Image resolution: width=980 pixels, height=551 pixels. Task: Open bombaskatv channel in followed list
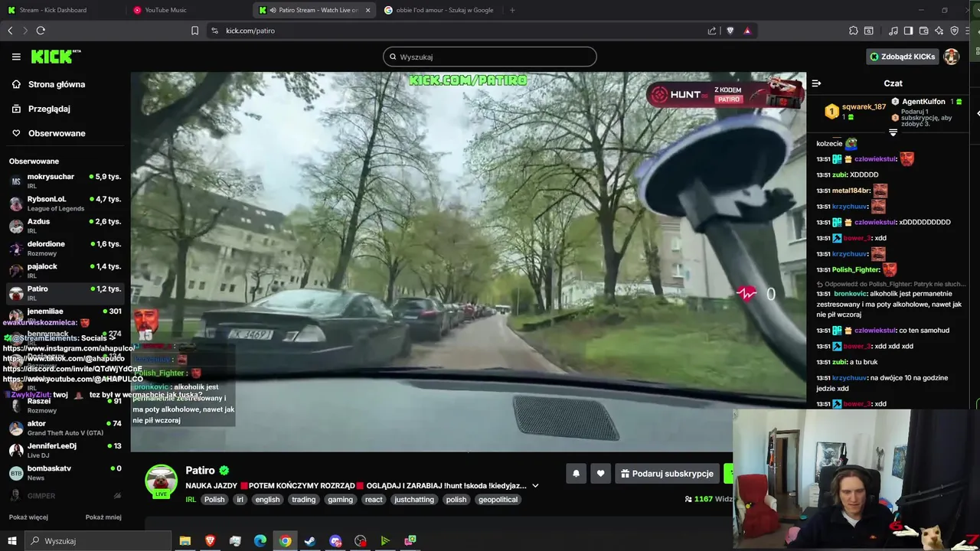click(65, 472)
